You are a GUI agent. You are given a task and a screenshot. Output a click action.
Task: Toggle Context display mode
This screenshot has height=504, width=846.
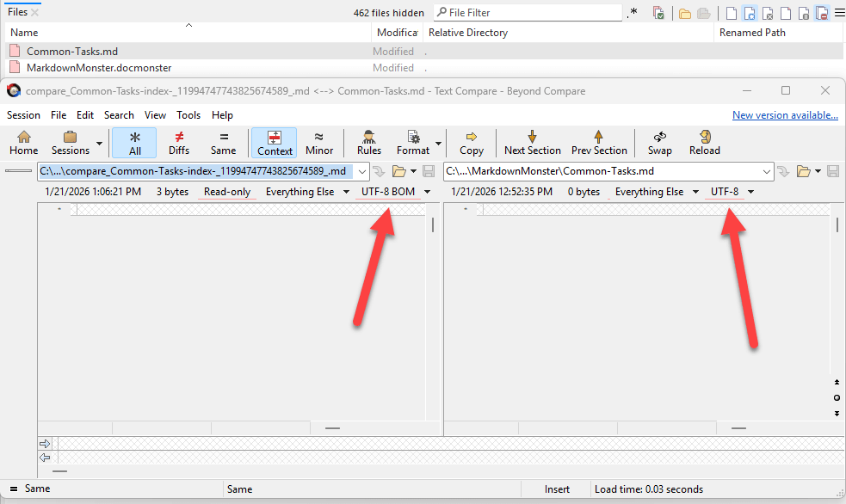(275, 142)
